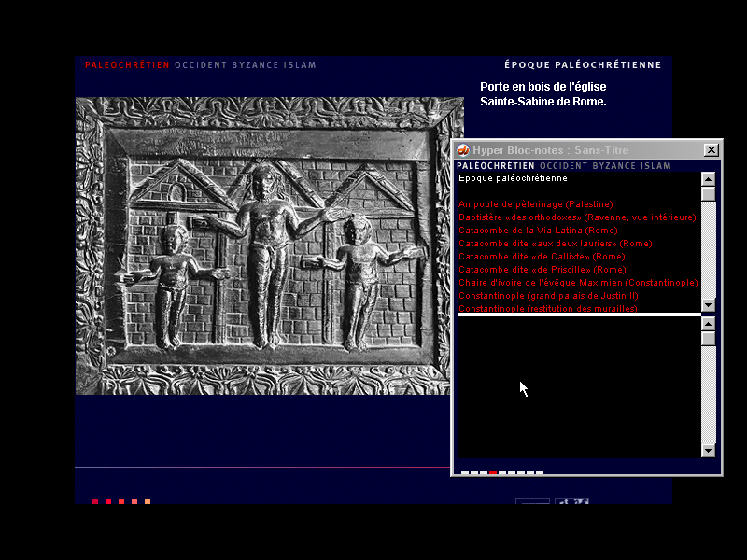
Task: Close the Hyper Bloc-notes window
Action: coord(711,150)
